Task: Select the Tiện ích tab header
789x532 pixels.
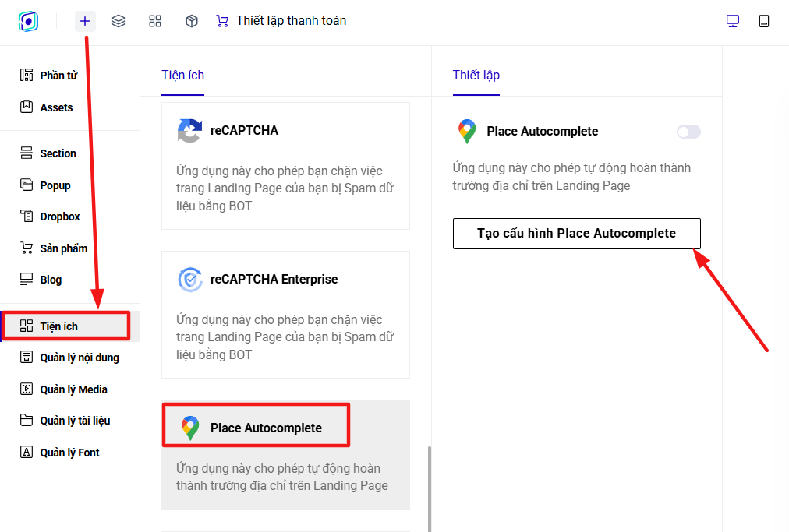Action: pos(182,76)
